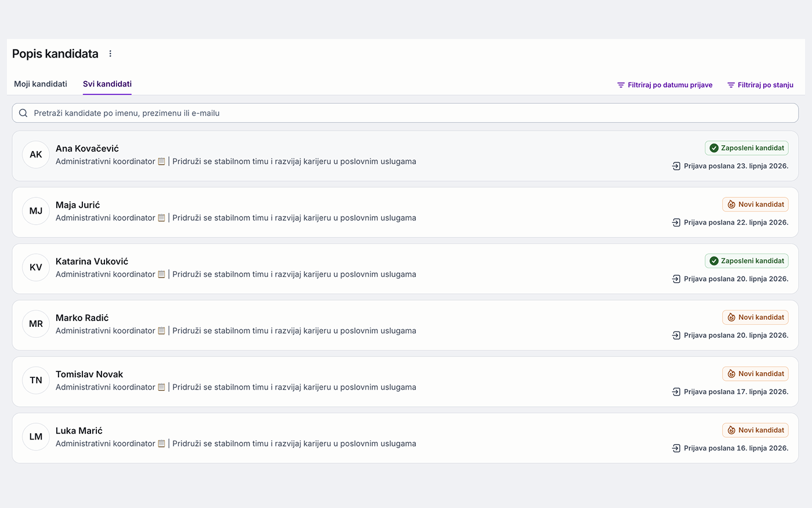Click job description text under Maja Jurić
Image resolution: width=812 pixels, height=508 pixels.
point(236,218)
